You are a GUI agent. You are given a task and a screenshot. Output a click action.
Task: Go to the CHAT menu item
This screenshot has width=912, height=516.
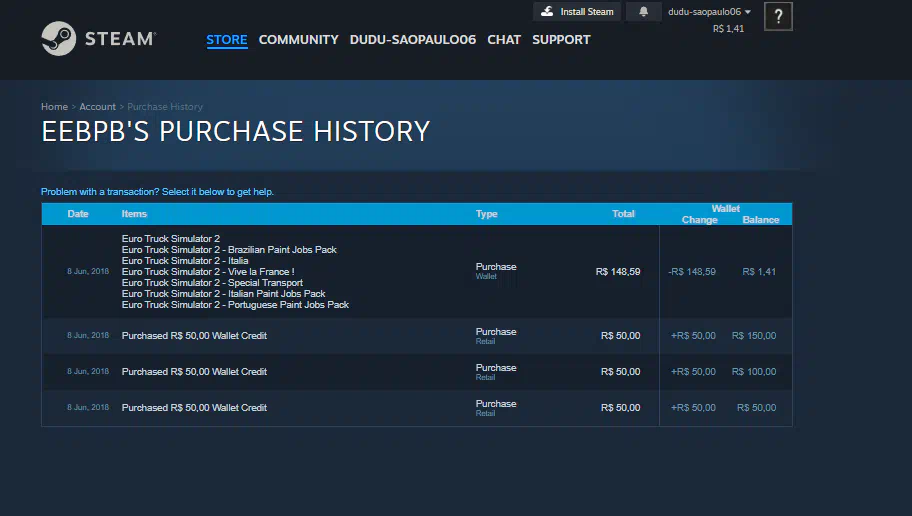[x=504, y=40]
